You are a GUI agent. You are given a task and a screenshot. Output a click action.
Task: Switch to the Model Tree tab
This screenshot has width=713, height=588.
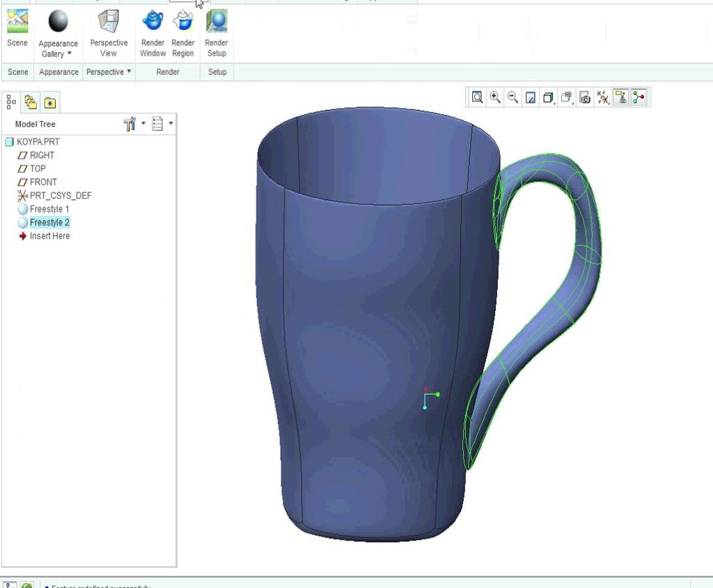click(11, 102)
